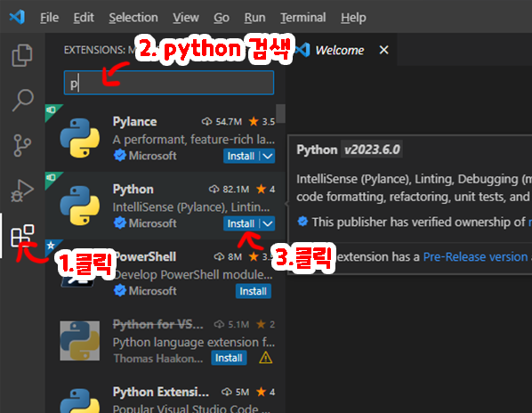The width and height of the screenshot is (532, 413).
Task: Open the Terminal menu
Action: pyautogui.click(x=303, y=17)
